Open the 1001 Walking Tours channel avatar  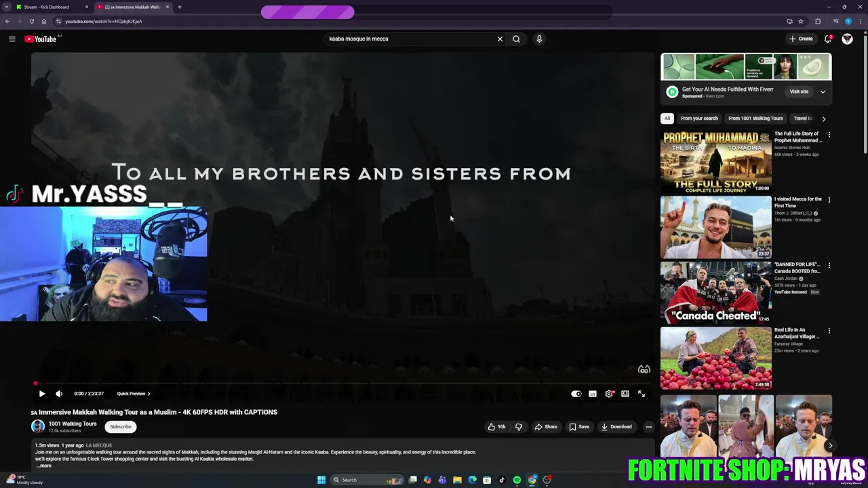click(38, 426)
